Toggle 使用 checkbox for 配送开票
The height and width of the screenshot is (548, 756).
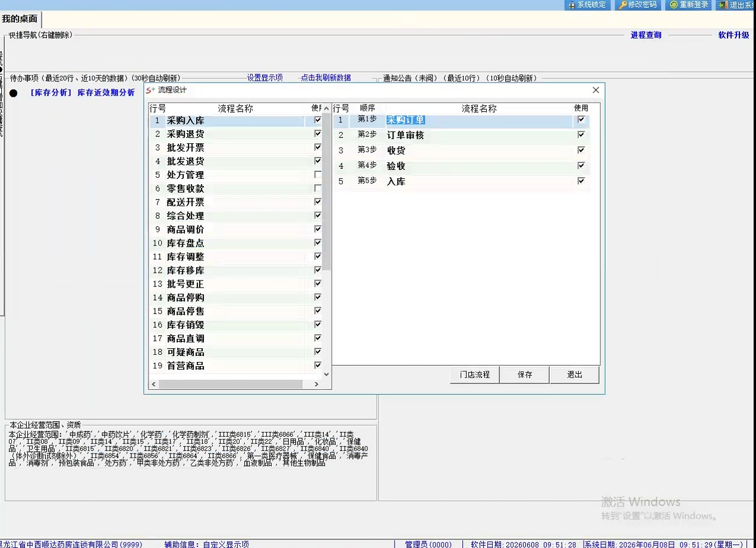point(318,202)
